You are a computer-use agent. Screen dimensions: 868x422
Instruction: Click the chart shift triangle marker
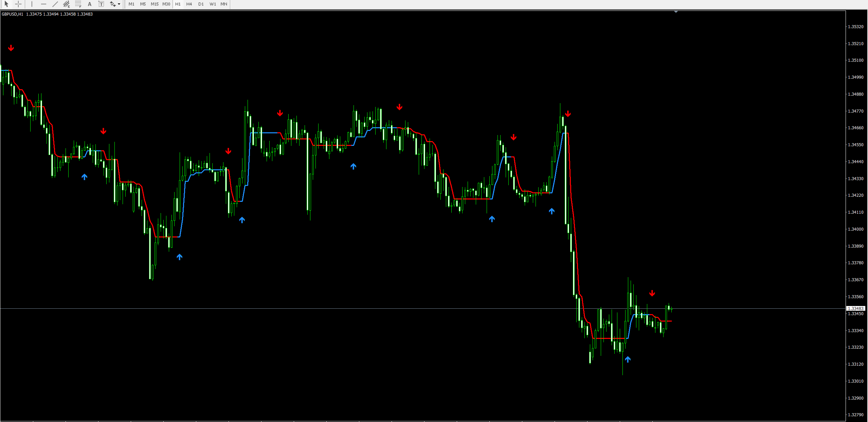(x=676, y=12)
